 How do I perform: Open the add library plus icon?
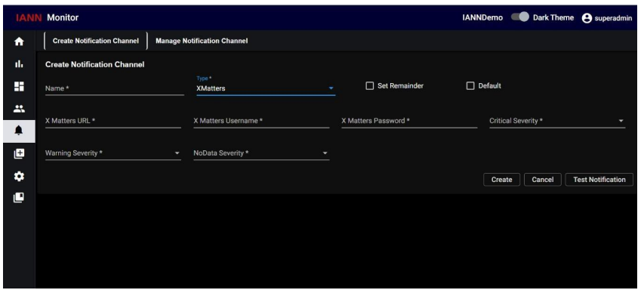coord(19,153)
